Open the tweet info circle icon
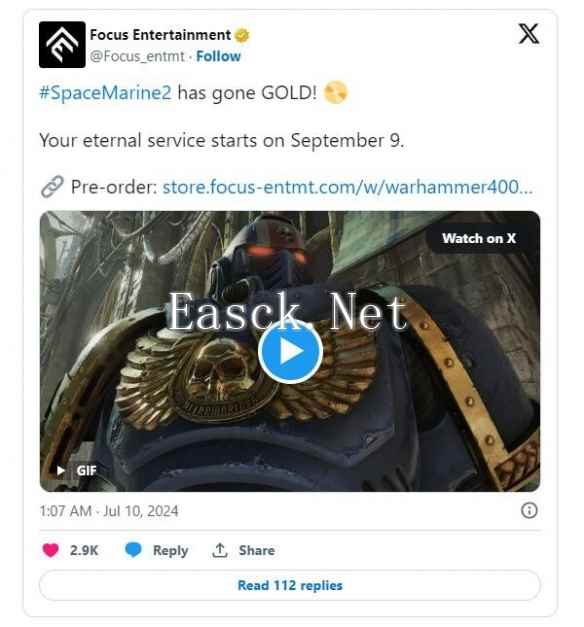Image resolution: width=584 pixels, height=627 pixels. click(529, 510)
